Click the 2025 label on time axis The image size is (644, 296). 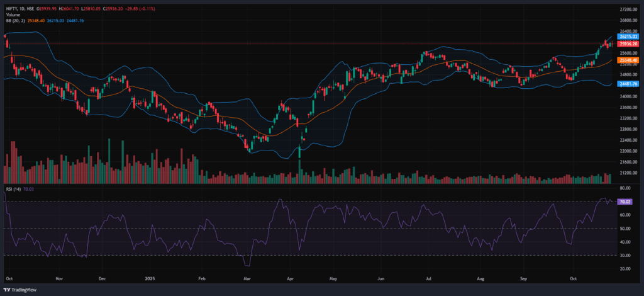[150, 277]
